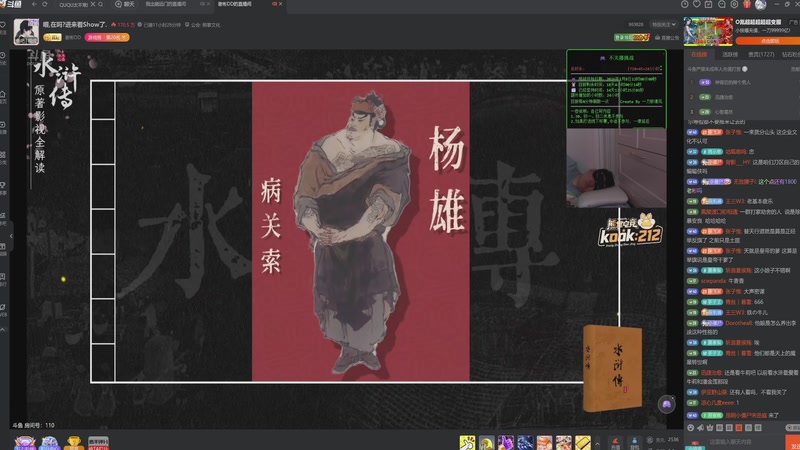This screenshot has height=450, width=800.
Task: Click the chat message input field
Action: tap(745, 442)
